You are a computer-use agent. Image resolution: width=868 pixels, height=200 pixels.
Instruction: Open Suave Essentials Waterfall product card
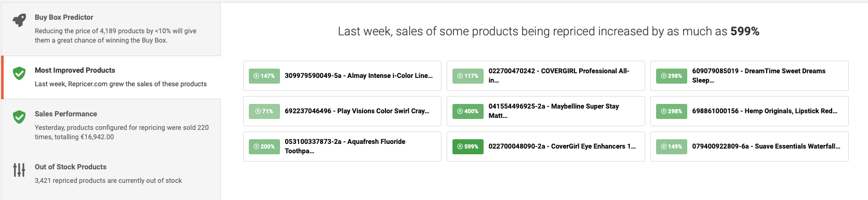(750, 146)
